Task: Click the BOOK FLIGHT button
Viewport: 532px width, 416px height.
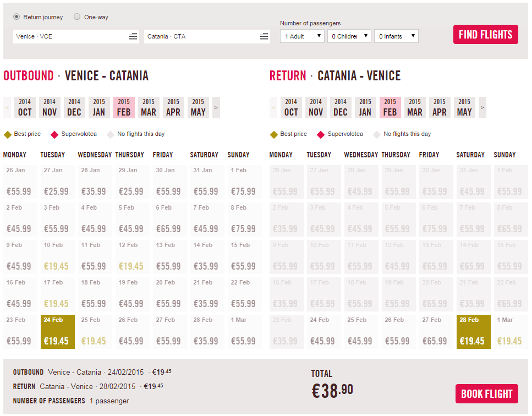Action: [x=486, y=393]
